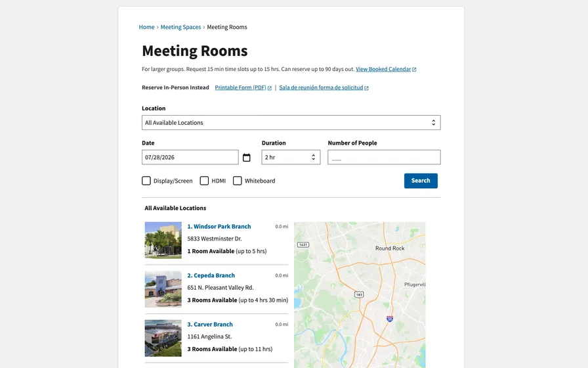Click the 183 highway marker on map
Screen dimensions: 588x368
[x=359, y=294]
